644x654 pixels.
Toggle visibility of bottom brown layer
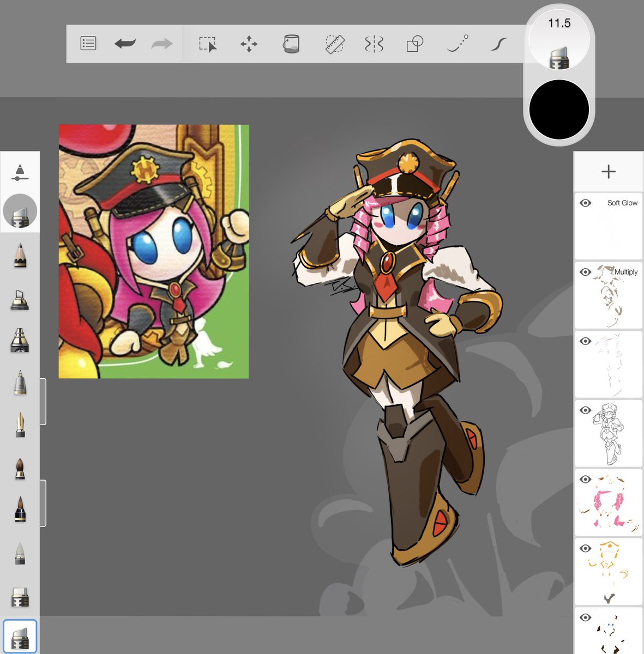click(x=586, y=617)
